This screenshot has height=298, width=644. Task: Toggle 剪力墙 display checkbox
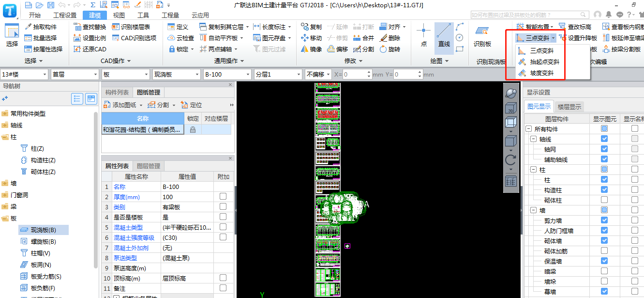(604, 220)
